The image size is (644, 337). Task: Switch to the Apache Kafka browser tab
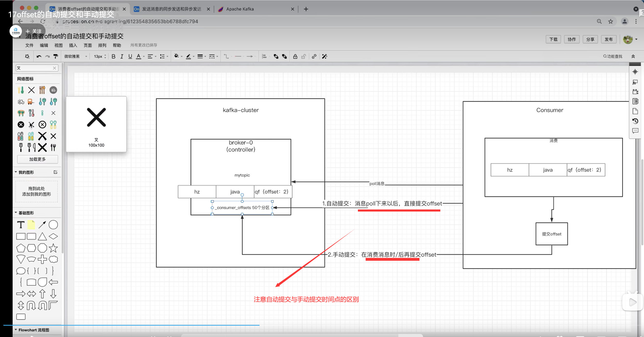click(240, 9)
